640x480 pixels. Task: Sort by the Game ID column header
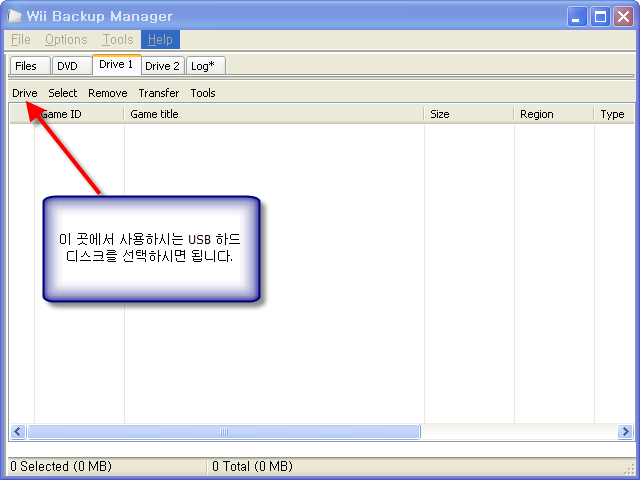click(79, 114)
